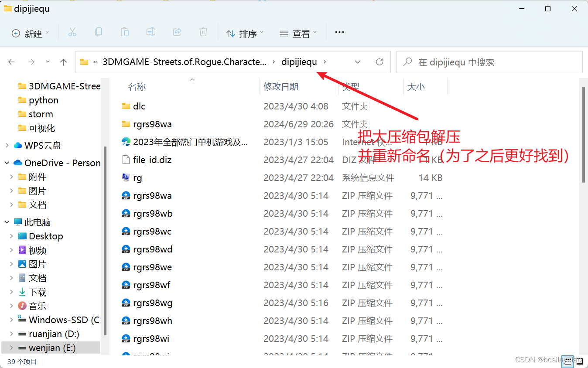This screenshot has width=588, height=368.
Task: Collapse 此电脑 in the navigation pane
Action: (6, 222)
